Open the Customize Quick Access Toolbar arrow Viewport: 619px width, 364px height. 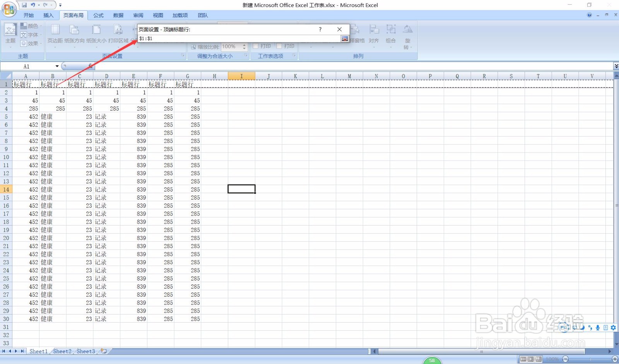click(60, 5)
